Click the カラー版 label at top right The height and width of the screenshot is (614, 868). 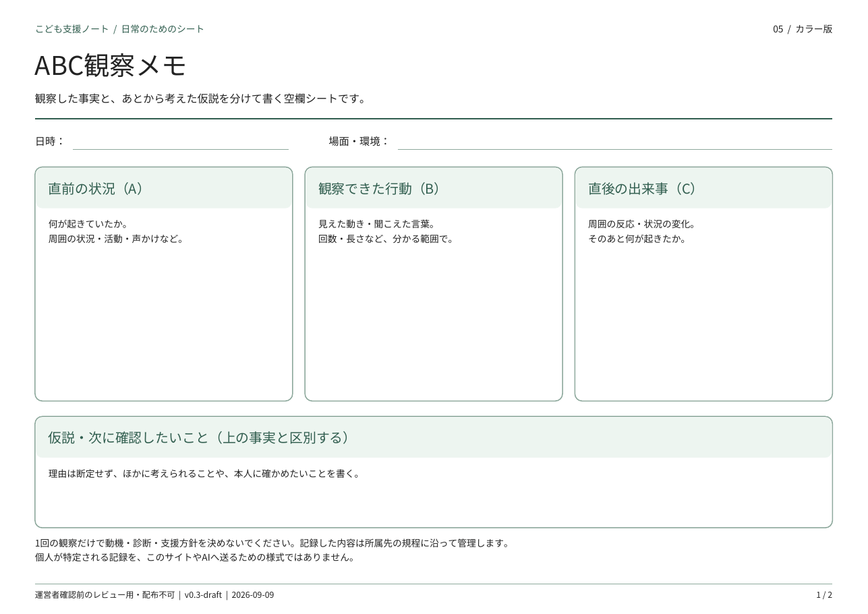click(x=814, y=29)
